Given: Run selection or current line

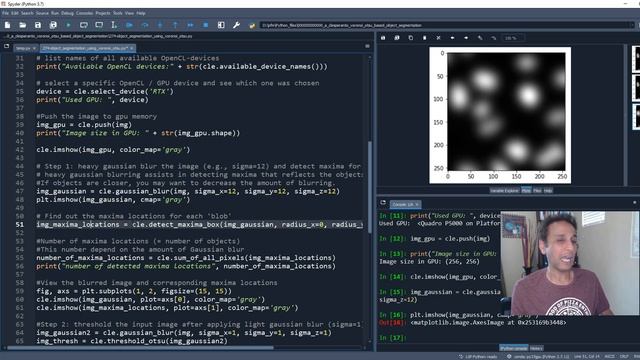Looking at the screenshot, I should [x=114, y=25].
